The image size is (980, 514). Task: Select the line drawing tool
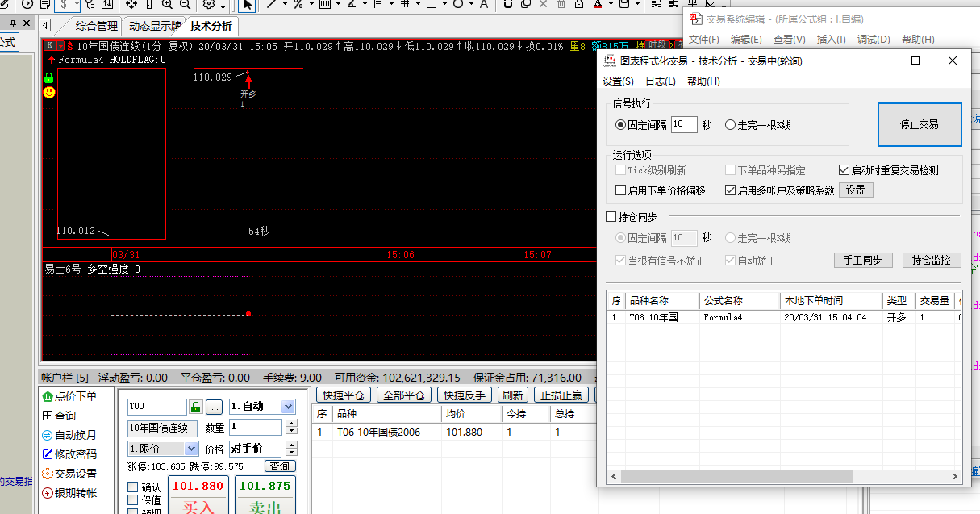272,4
